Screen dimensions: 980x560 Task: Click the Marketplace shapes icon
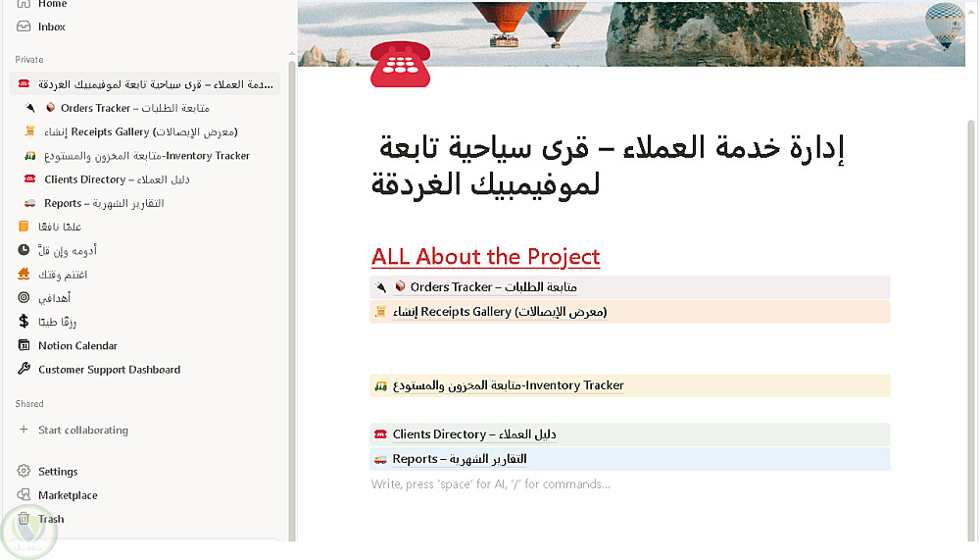[24, 495]
